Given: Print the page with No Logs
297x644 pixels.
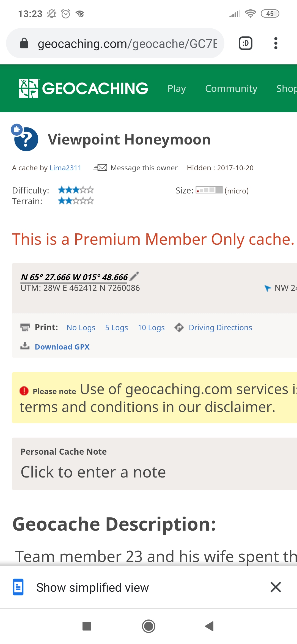Looking at the screenshot, I should pyautogui.click(x=81, y=328).
